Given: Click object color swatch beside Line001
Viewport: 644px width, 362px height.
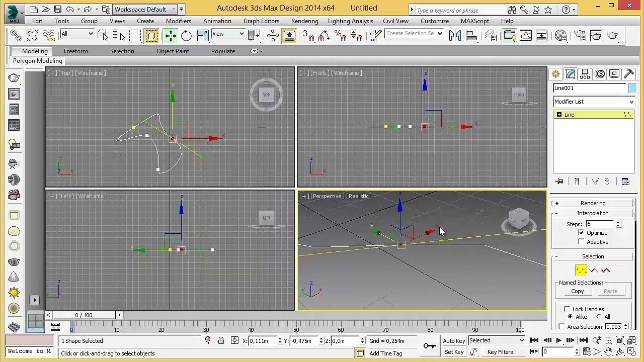Looking at the screenshot, I should tap(632, 88).
